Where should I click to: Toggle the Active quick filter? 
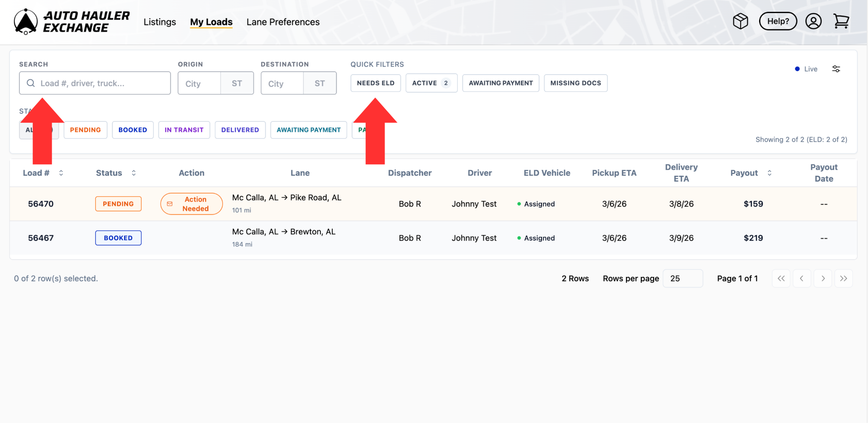tap(431, 83)
